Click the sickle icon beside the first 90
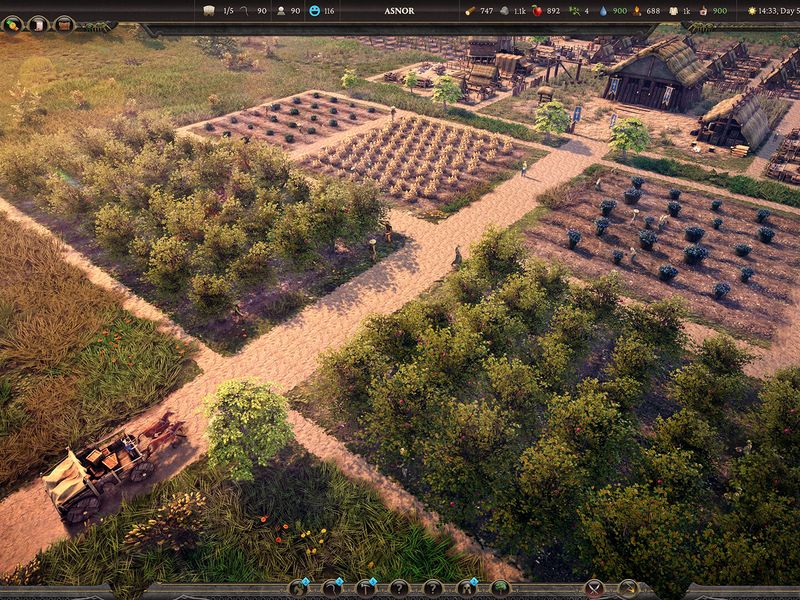Viewport: 800px width, 600px height. (x=245, y=10)
